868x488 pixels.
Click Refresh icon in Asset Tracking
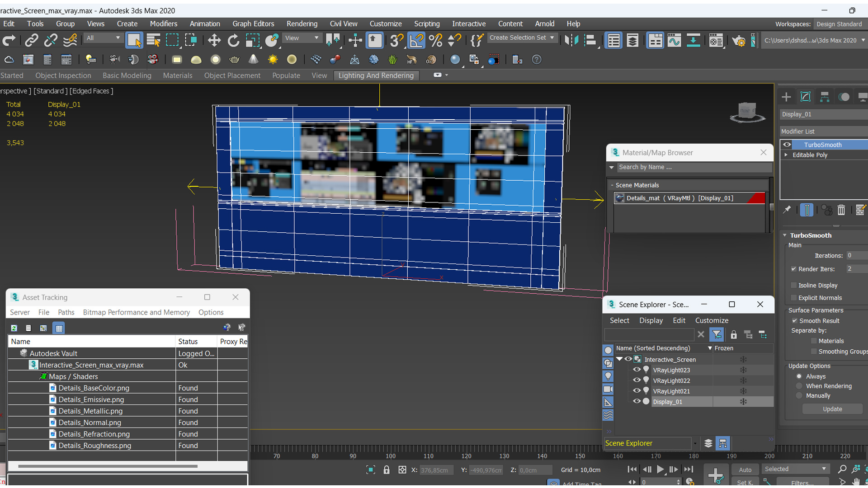point(14,328)
